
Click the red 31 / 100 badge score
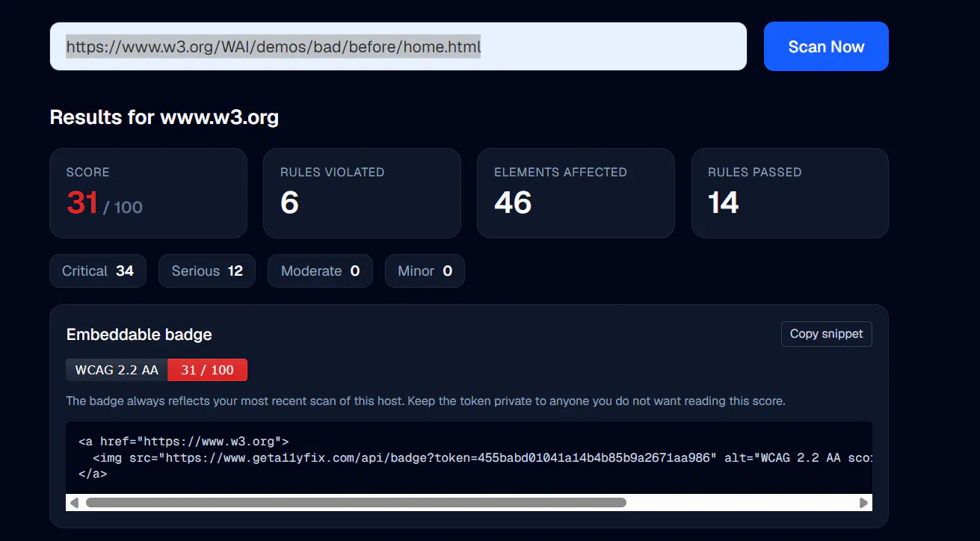(207, 370)
